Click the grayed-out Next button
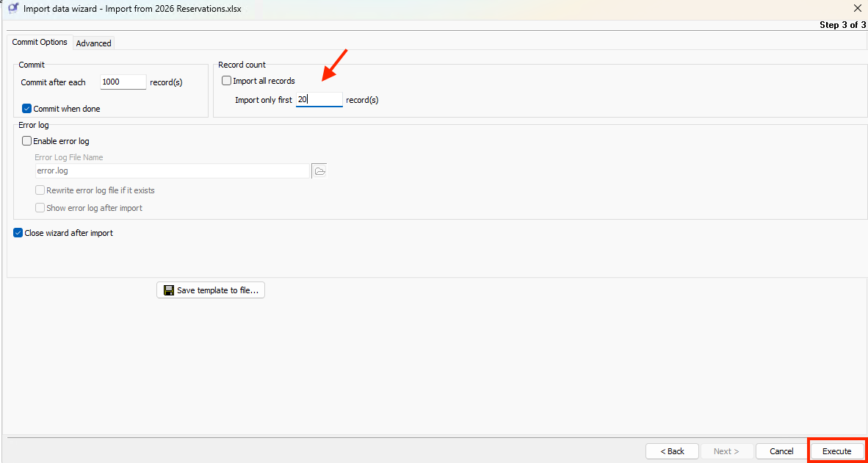 click(x=726, y=451)
